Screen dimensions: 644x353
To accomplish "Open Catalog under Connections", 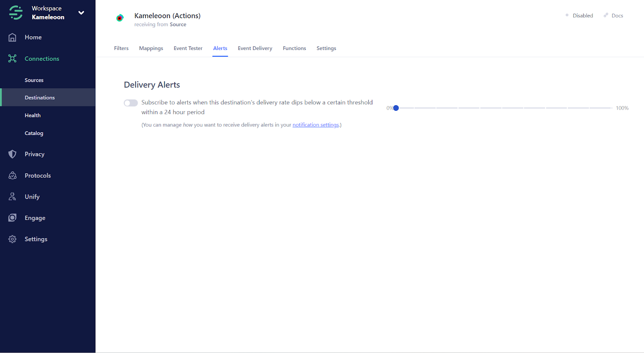I will pos(34,133).
